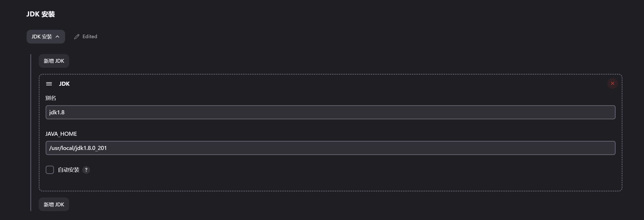Click the JAVA_HOME field label
The height and width of the screenshot is (220, 644).
pyautogui.click(x=61, y=134)
